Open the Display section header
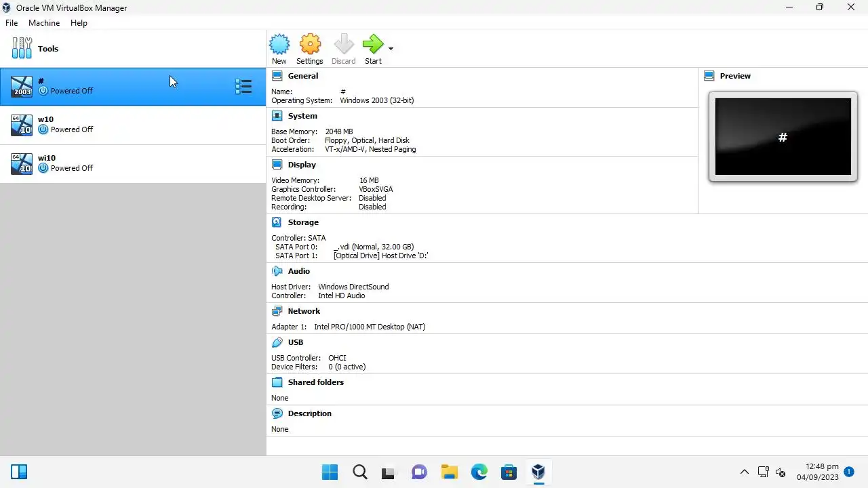868x488 pixels. [x=302, y=165]
